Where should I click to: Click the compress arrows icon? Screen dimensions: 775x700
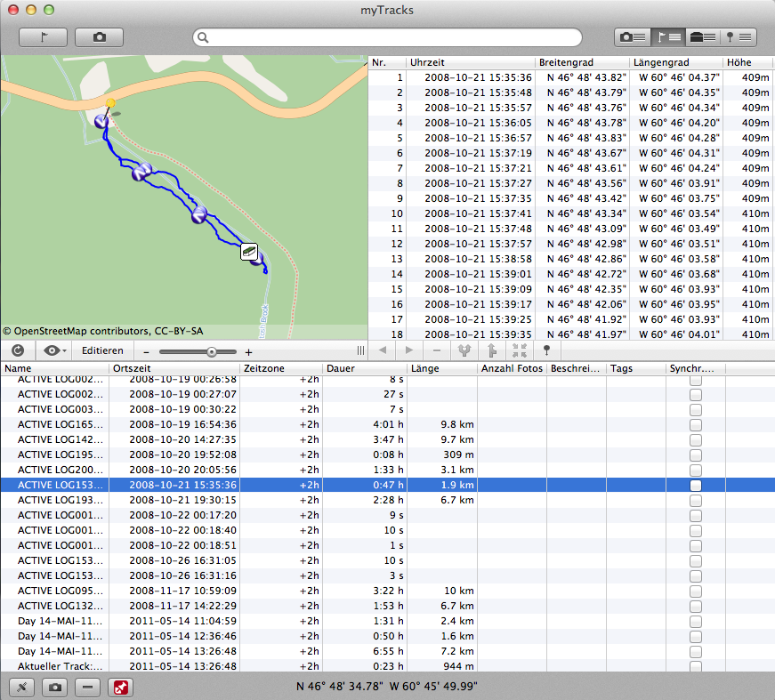520,350
